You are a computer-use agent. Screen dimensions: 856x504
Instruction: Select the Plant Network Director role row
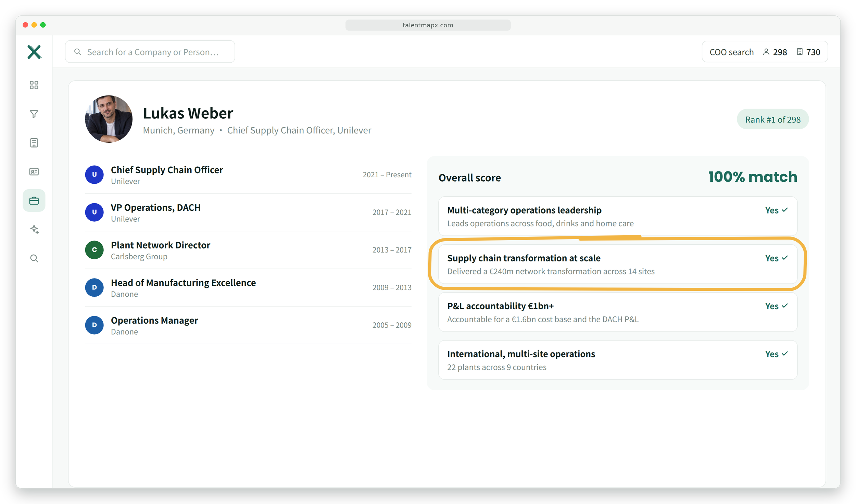(x=248, y=250)
